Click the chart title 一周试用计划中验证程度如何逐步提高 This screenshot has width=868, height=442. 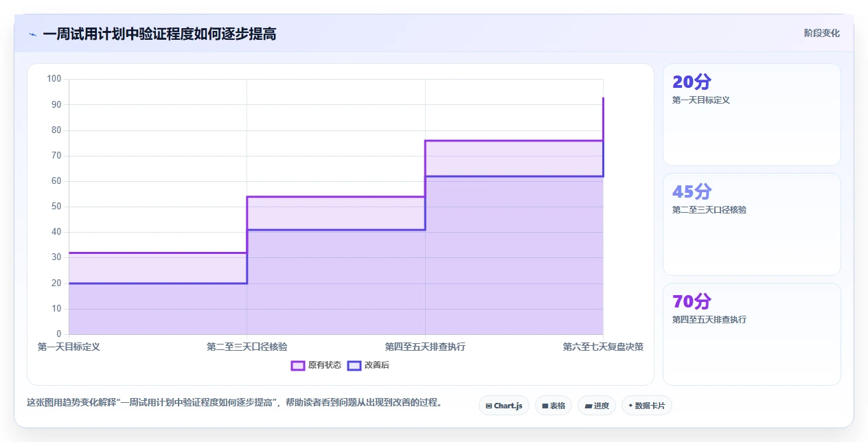click(x=159, y=34)
